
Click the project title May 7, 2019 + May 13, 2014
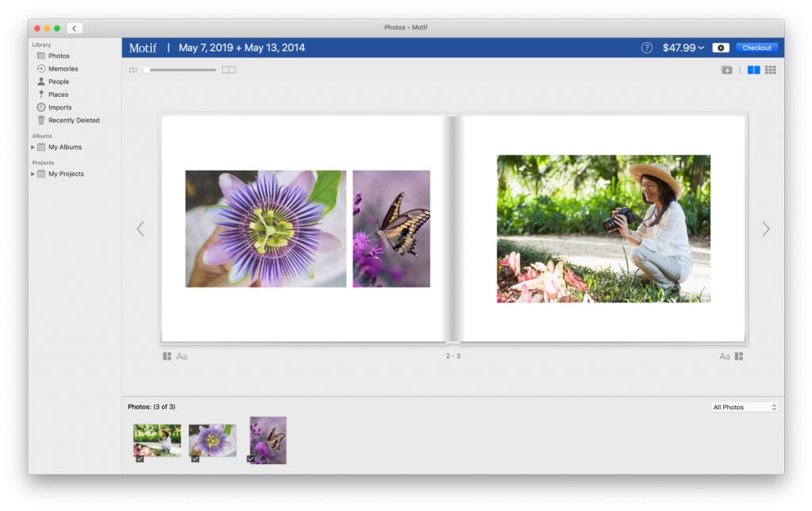click(x=242, y=48)
